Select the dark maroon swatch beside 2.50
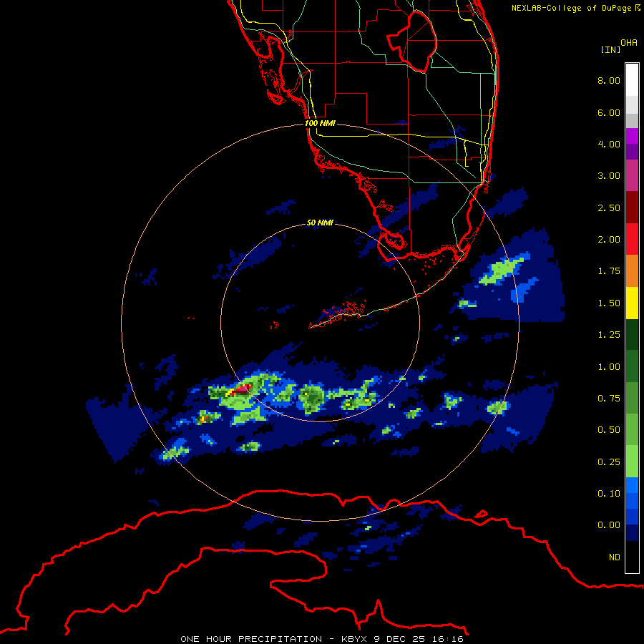 [632, 208]
